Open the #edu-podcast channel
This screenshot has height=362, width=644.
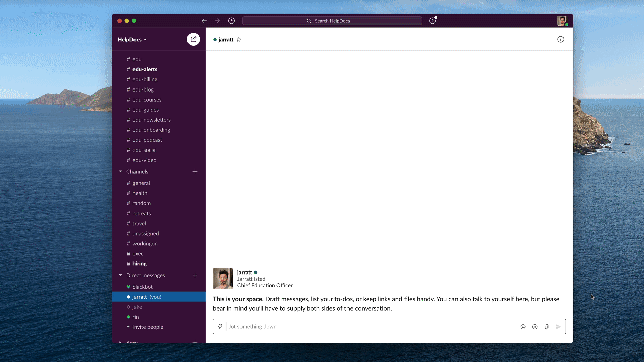pyautogui.click(x=159, y=139)
